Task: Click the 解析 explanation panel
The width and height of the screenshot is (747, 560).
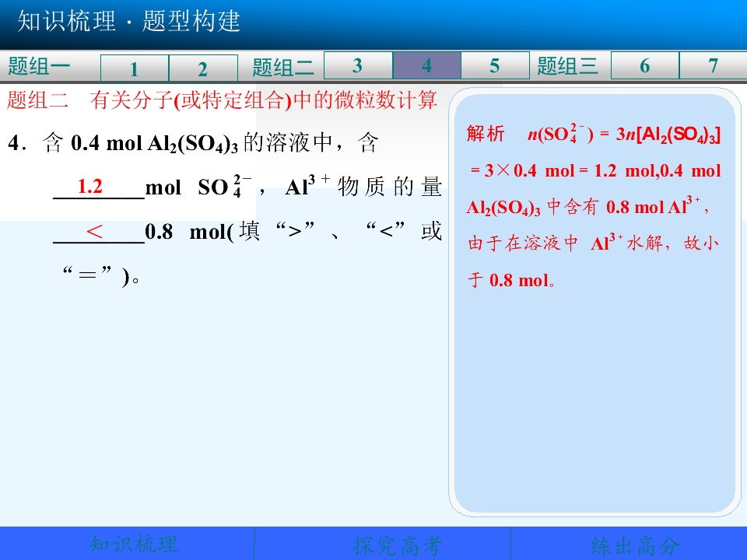Action: tap(594, 303)
